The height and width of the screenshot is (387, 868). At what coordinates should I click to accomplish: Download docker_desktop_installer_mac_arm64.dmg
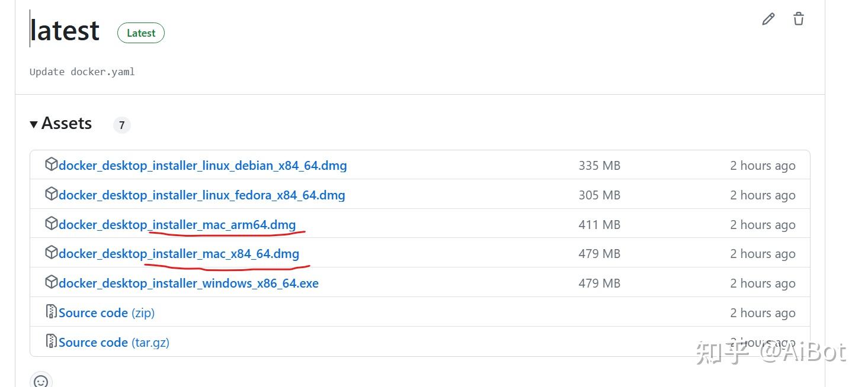coord(177,225)
